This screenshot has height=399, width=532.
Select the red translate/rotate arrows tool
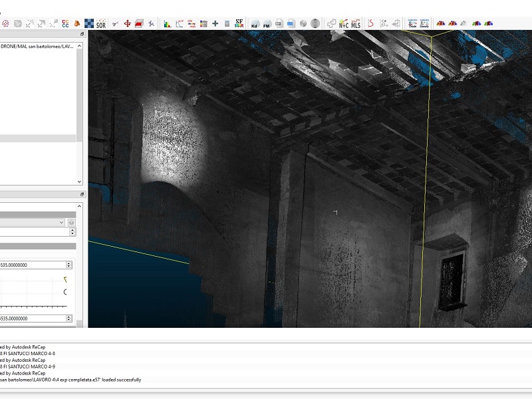coord(127,23)
